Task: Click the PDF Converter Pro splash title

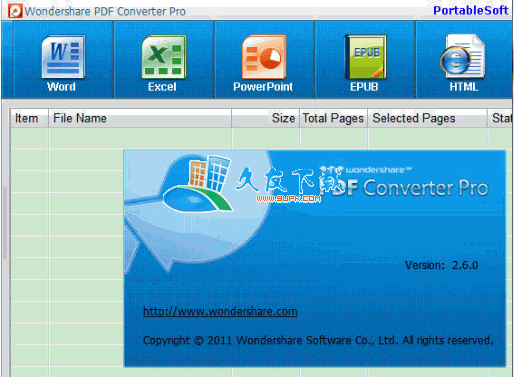Action: point(403,188)
